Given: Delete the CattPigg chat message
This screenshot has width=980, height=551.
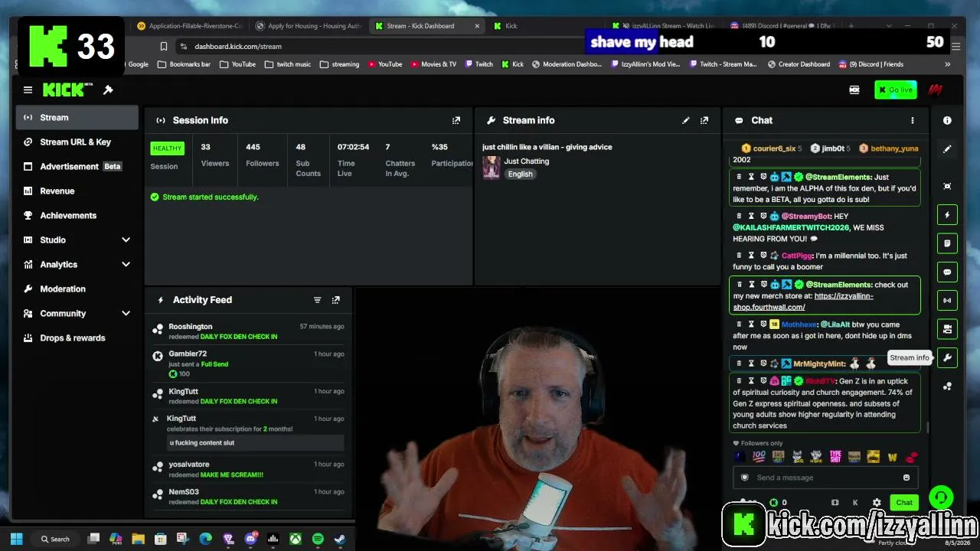Looking at the screenshot, I should [739, 256].
